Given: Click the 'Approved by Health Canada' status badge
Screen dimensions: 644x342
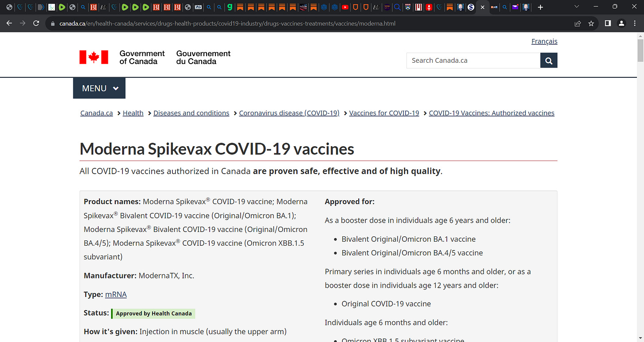Looking at the screenshot, I should coord(153,313).
